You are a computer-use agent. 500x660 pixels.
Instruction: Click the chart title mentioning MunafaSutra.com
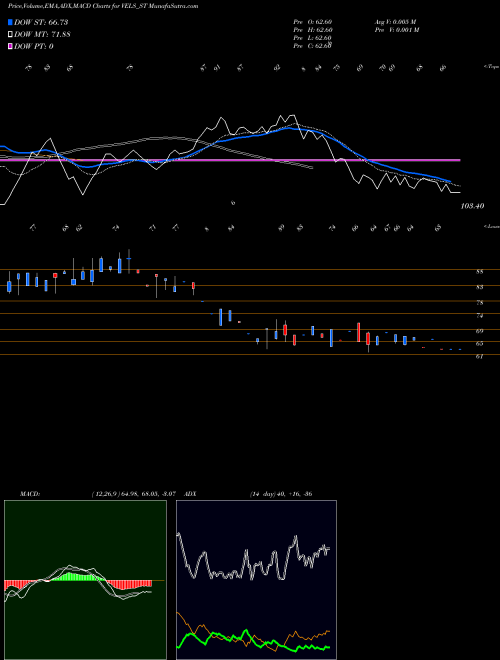[103, 6]
